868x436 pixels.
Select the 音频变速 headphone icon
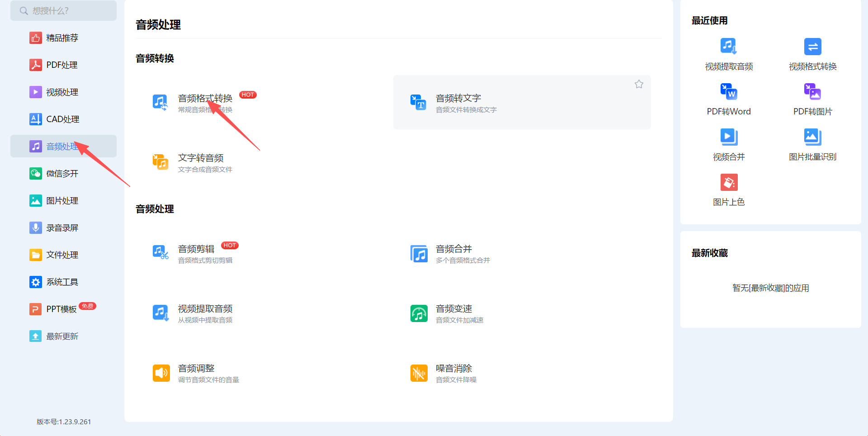pyautogui.click(x=419, y=313)
